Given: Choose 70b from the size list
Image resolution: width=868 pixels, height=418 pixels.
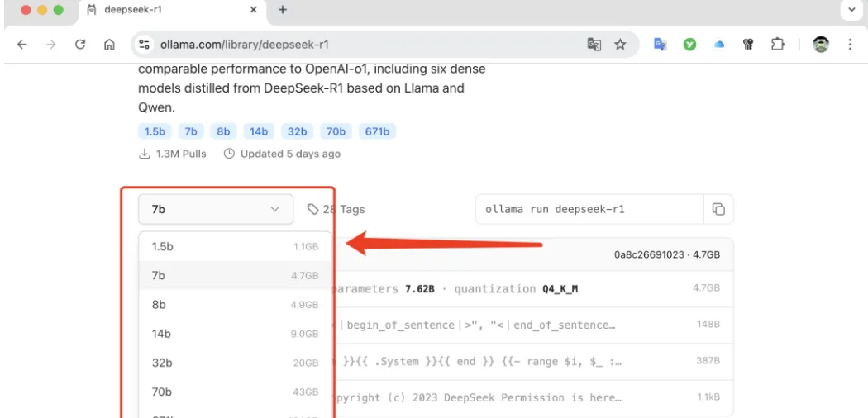Looking at the screenshot, I should click(236, 392).
